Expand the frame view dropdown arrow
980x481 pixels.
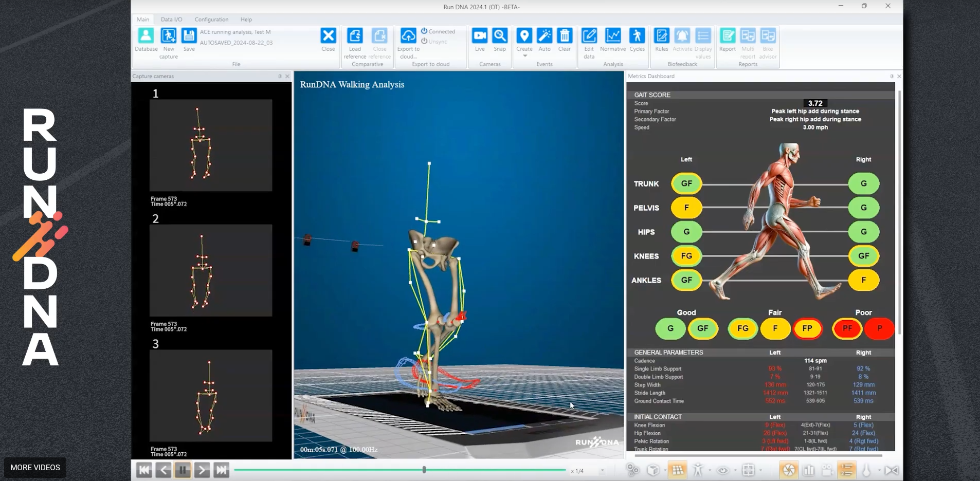click(760, 470)
